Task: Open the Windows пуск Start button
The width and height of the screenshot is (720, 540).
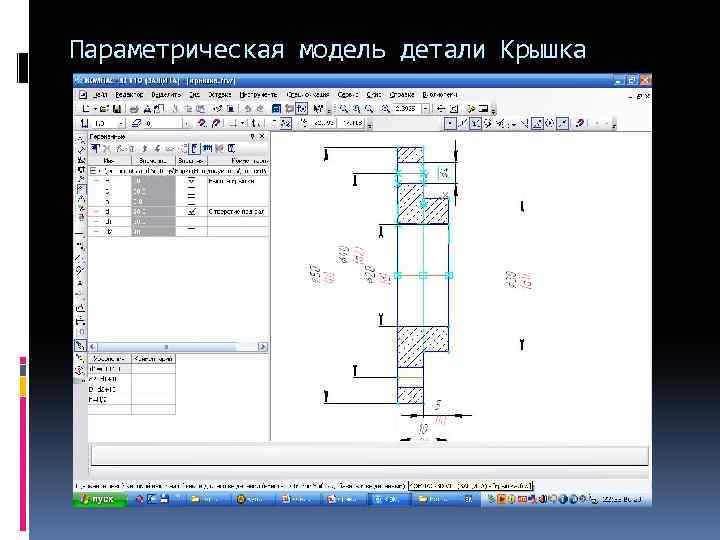Action: 100,499
